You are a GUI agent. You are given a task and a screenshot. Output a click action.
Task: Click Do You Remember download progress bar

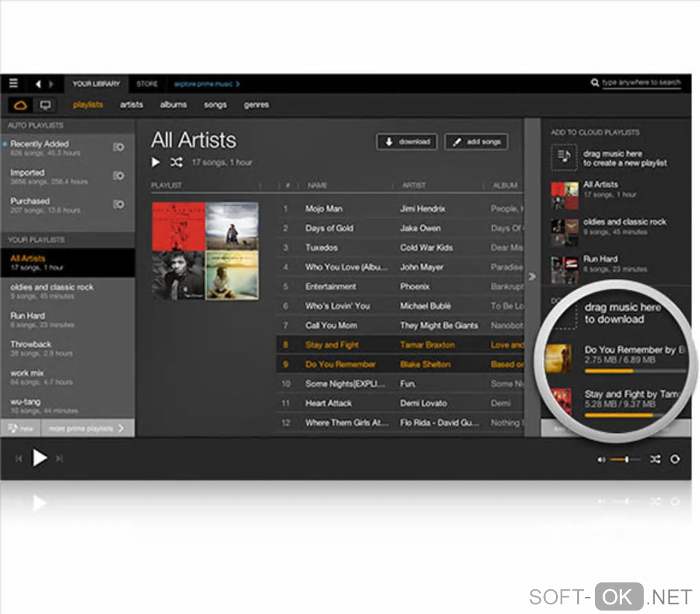tap(634, 371)
